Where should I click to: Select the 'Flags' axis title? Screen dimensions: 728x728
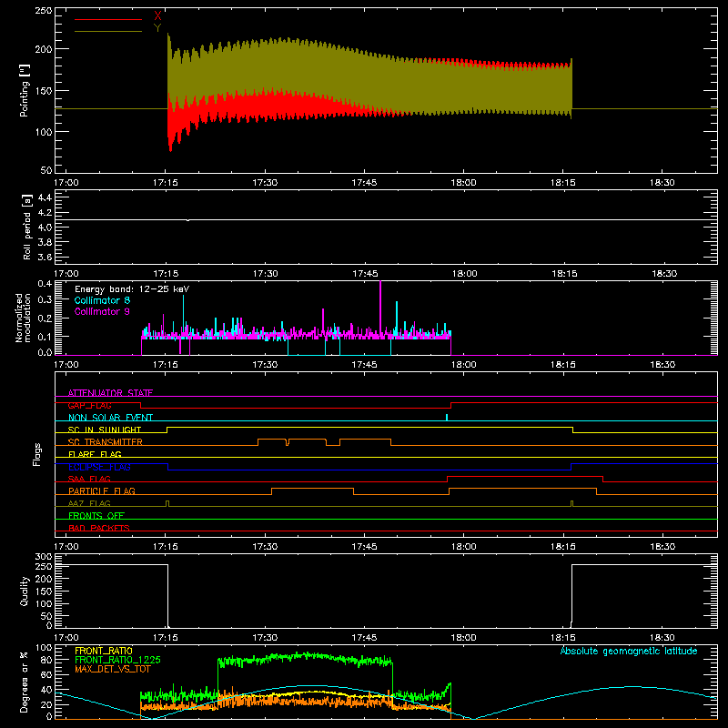tap(37, 454)
